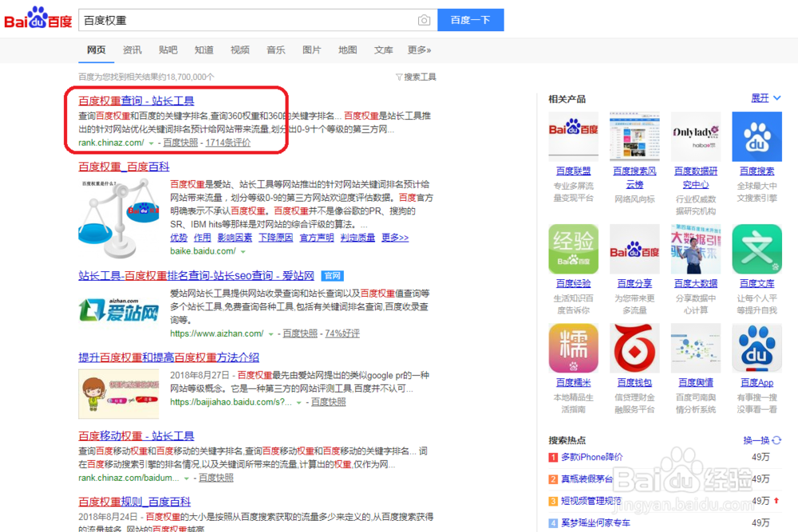
Task: Open the 下降原因 sublink
Action: point(276,238)
